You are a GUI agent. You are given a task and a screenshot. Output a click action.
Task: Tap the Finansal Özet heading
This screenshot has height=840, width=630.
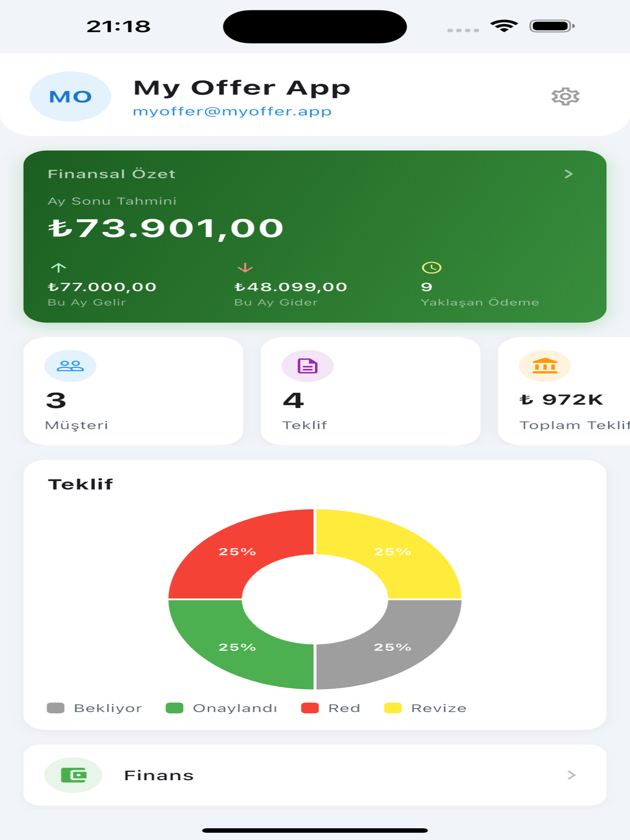pos(112,174)
